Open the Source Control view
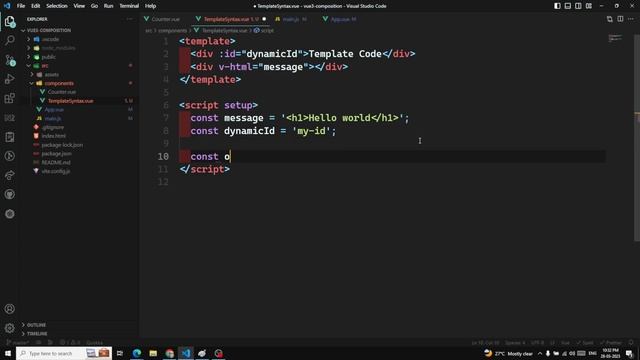Image resolution: width=640 pixels, height=360 pixels. coord(10,60)
